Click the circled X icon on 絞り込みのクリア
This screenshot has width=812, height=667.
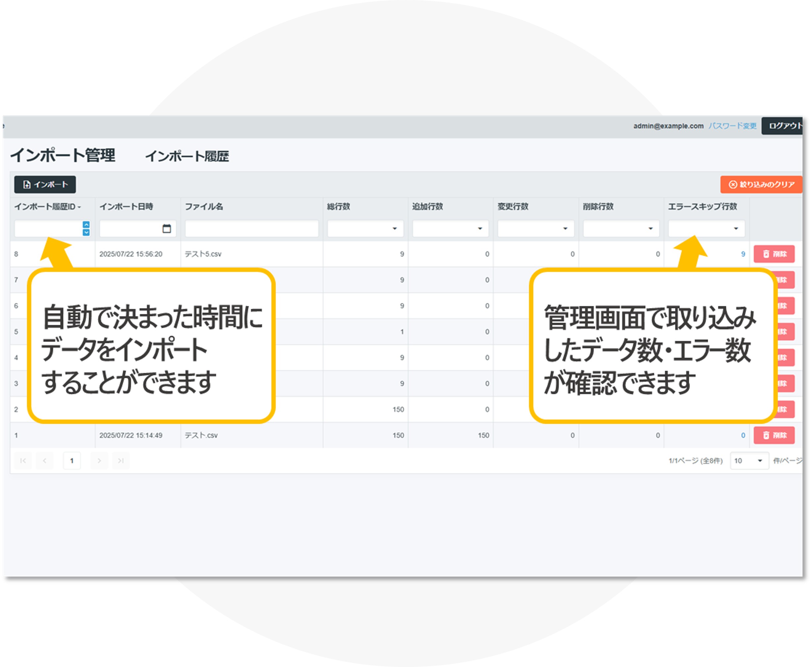click(733, 185)
